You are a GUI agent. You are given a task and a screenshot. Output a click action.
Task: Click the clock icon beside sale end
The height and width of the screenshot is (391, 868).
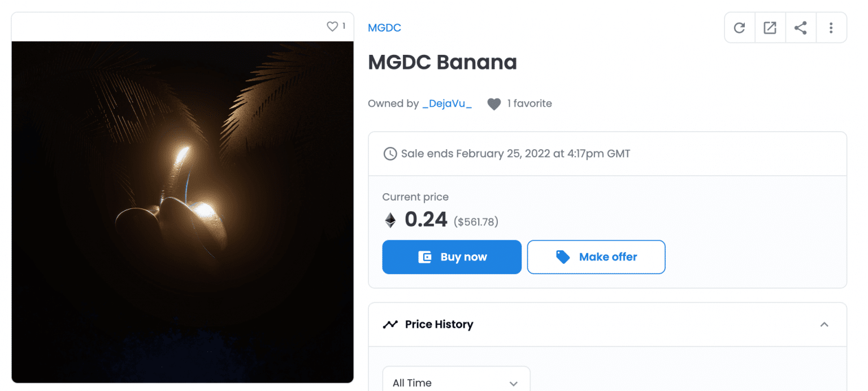point(390,154)
